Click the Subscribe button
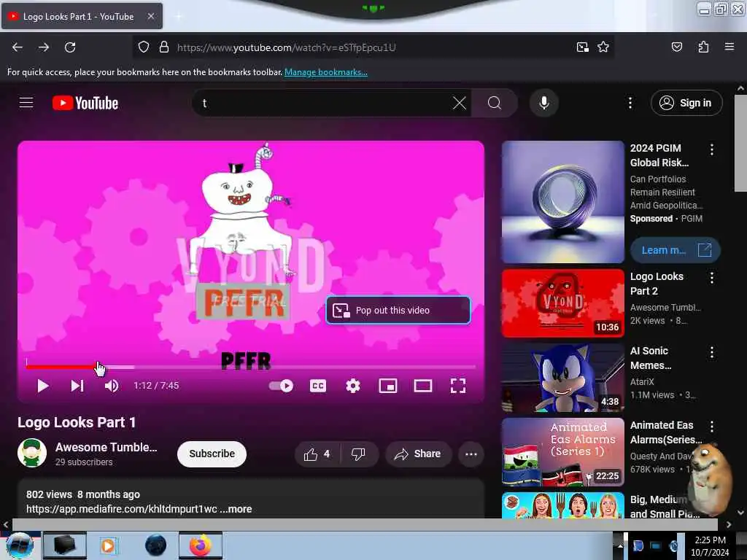The image size is (747, 560). (x=212, y=454)
